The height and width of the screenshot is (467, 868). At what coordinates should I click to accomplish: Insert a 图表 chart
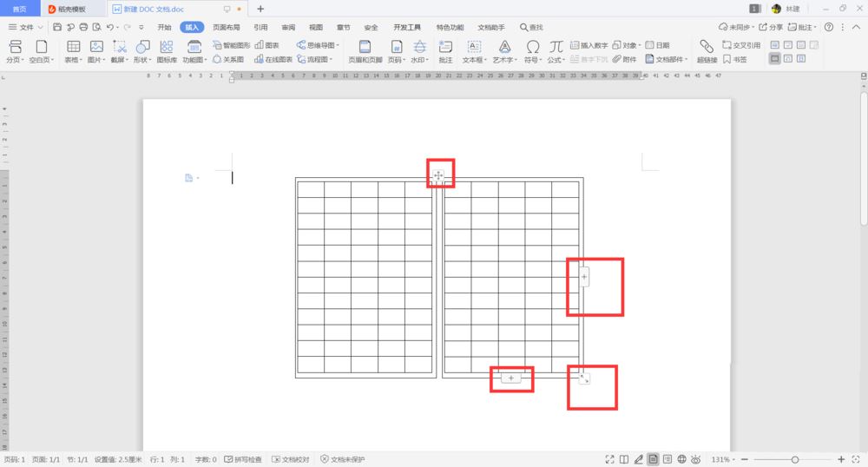point(266,45)
